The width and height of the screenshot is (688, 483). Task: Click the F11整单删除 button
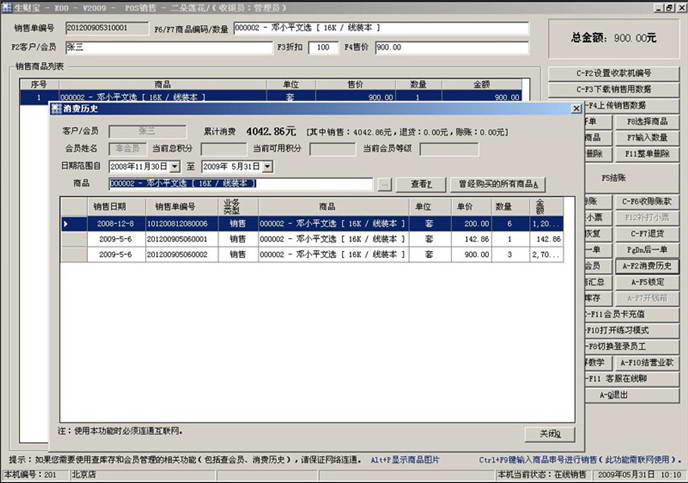click(647, 154)
